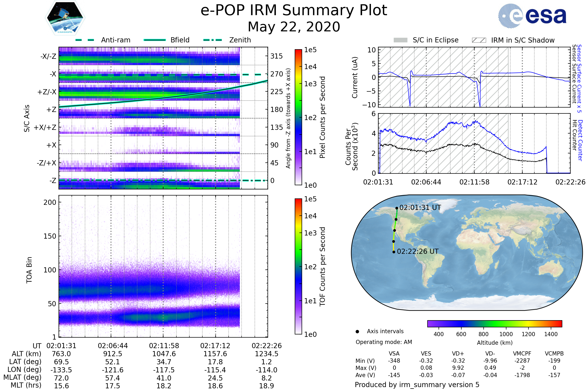Click the TOF Counts per Second colorbar
This screenshot has width=588, height=392.
pyautogui.click(x=298, y=267)
